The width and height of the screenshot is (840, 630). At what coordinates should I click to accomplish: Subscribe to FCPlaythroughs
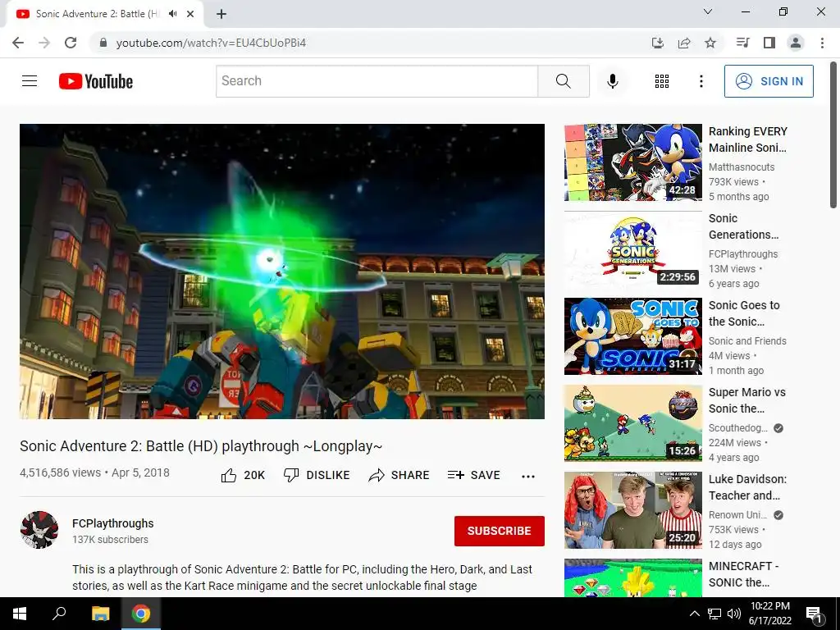point(500,531)
